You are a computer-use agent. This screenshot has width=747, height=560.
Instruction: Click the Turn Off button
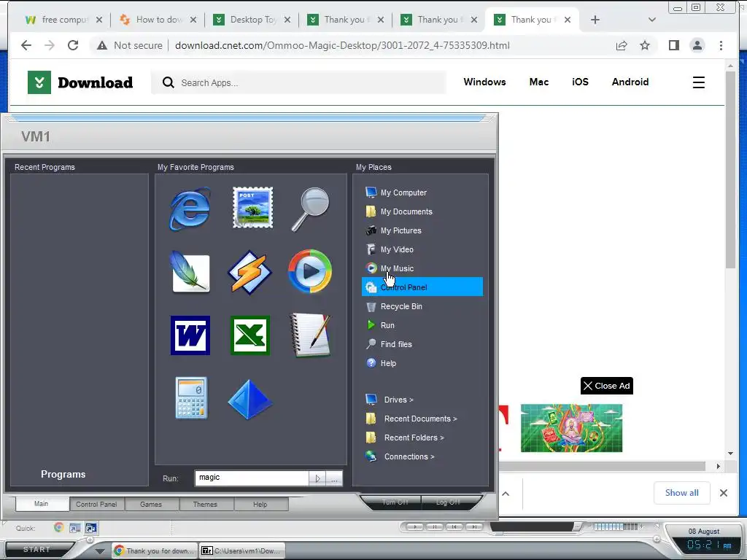[395, 502]
